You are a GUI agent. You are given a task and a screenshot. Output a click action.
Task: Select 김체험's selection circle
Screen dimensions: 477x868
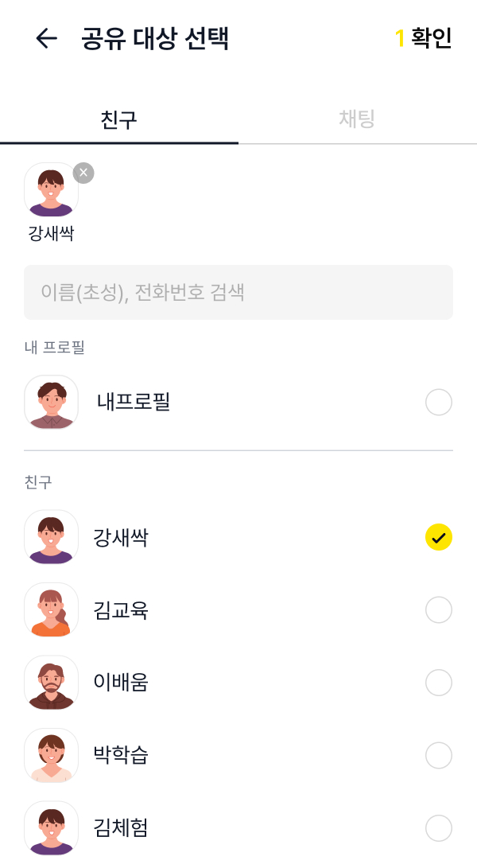coord(439,827)
